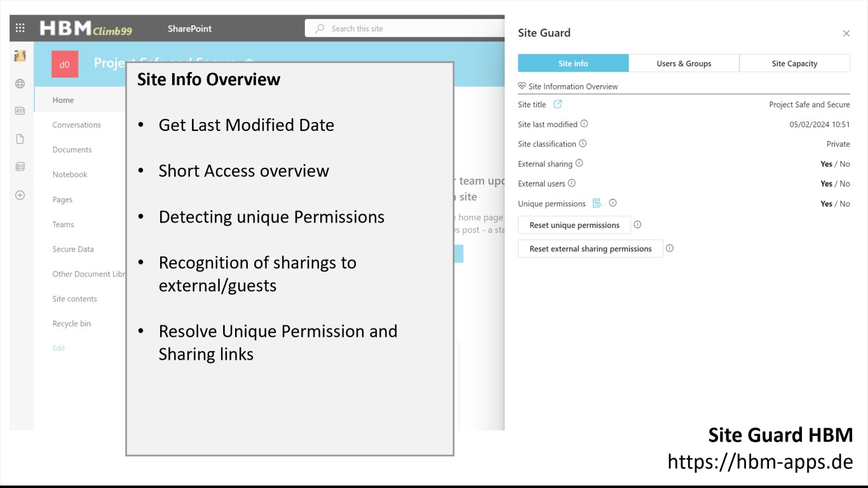This screenshot has height=488, width=868.
Task: Open Notebook in site navigation
Action: click(x=70, y=175)
